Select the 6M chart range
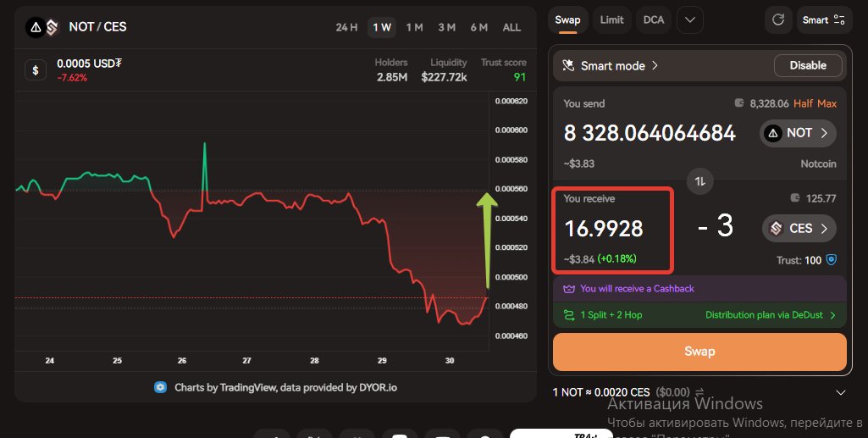Viewport: 868px width, 438px height. tap(478, 27)
